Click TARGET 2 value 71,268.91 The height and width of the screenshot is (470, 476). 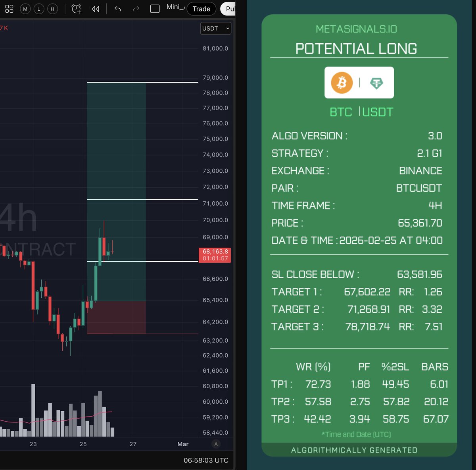369,309
